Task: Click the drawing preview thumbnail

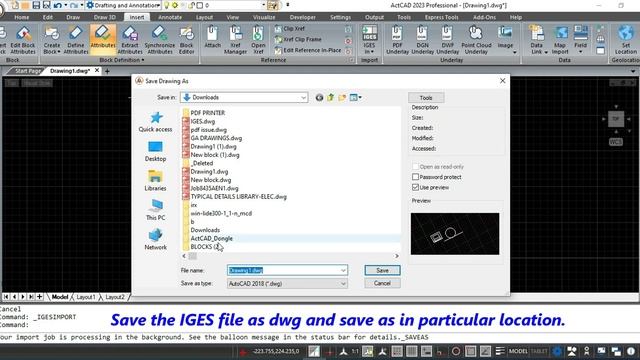Action: pos(455,234)
